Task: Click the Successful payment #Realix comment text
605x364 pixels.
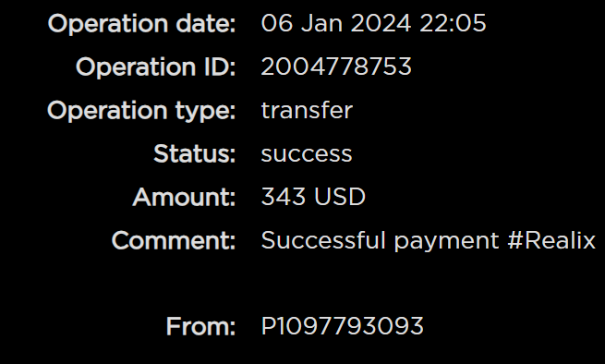Action: 429,241
